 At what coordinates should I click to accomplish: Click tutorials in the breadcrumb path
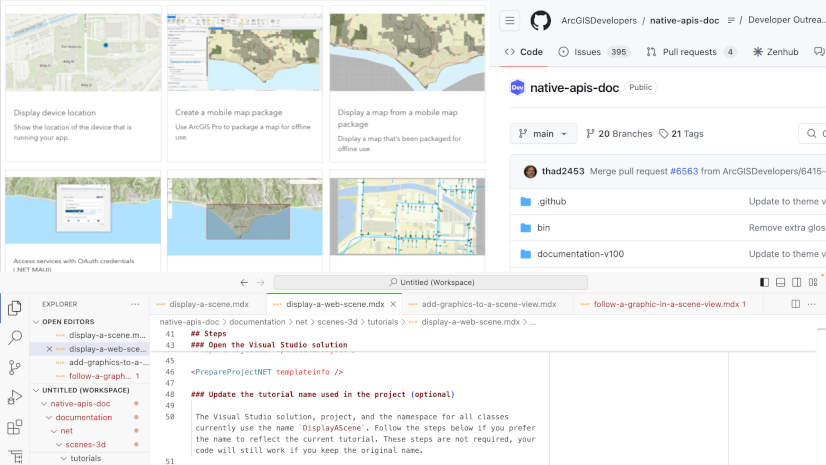click(x=382, y=322)
